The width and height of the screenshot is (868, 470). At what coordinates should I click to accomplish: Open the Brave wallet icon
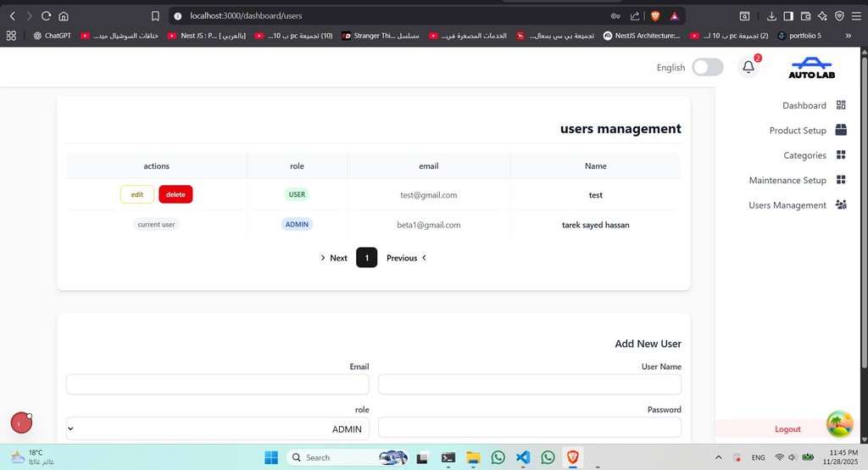805,16
